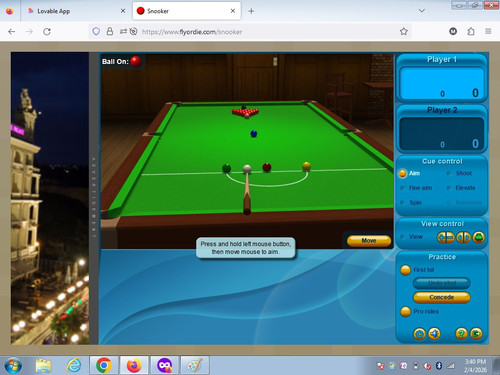Click the yellow Move button
Viewport: 500px width, 375px height.
(x=369, y=240)
